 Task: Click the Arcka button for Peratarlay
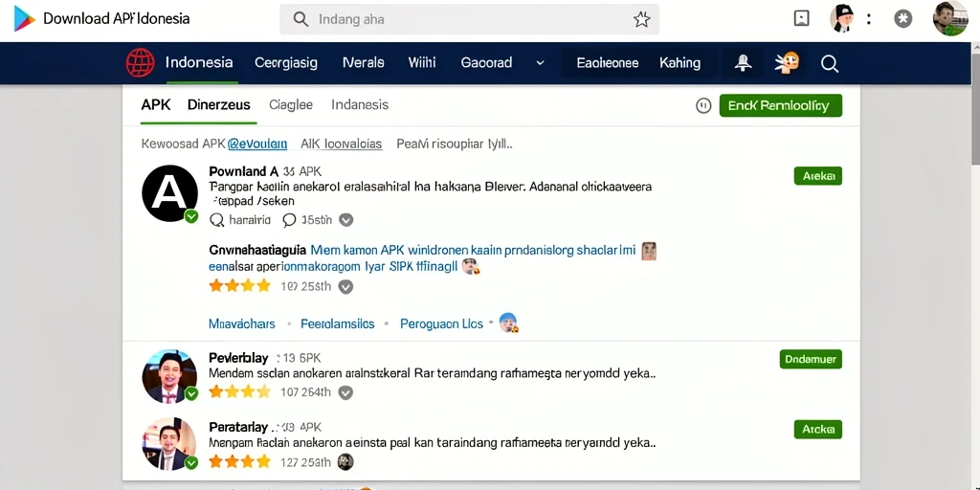(x=818, y=430)
